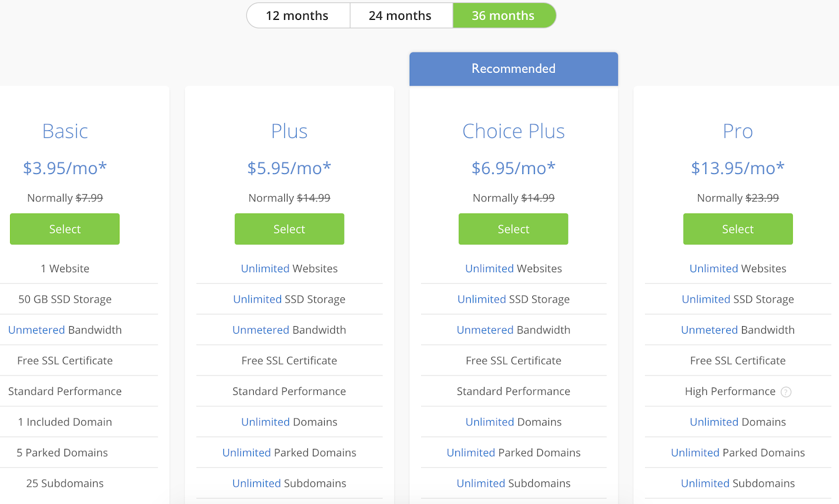Switch to 12 months billing term

(298, 16)
